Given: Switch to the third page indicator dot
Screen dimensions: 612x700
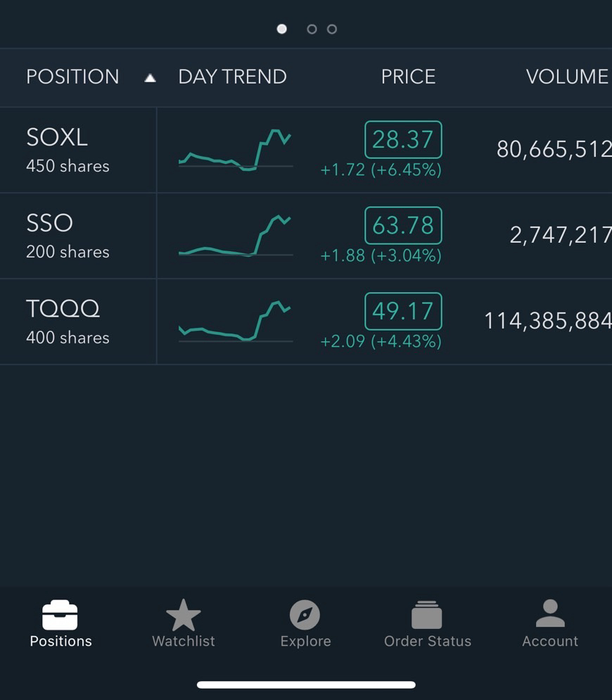Looking at the screenshot, I should [332, 29].
